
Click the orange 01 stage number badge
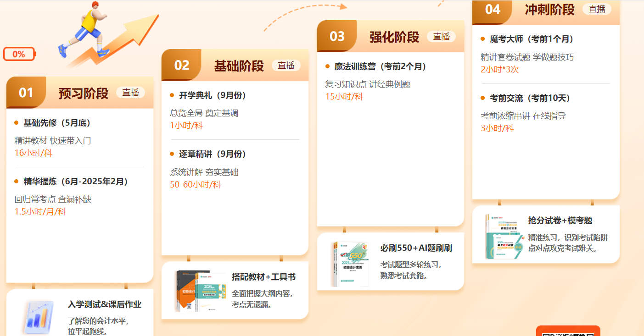pos(26,93)
